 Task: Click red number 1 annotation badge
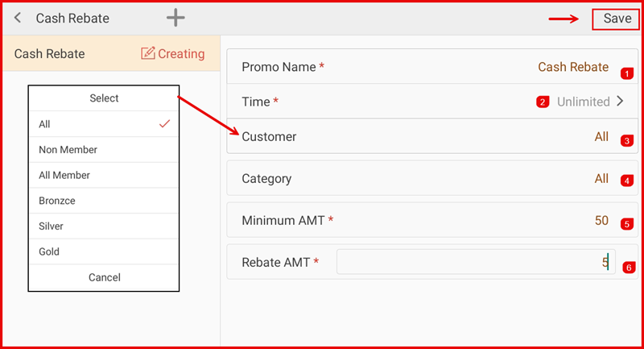627,73
